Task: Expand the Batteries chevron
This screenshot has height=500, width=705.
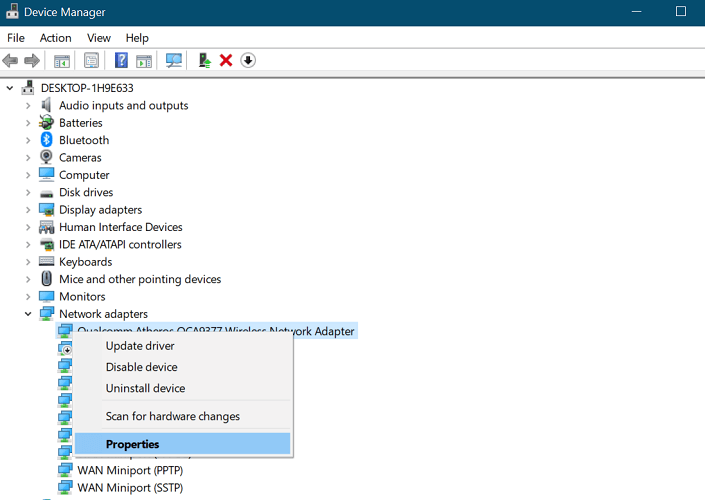Action: [28, 123]
